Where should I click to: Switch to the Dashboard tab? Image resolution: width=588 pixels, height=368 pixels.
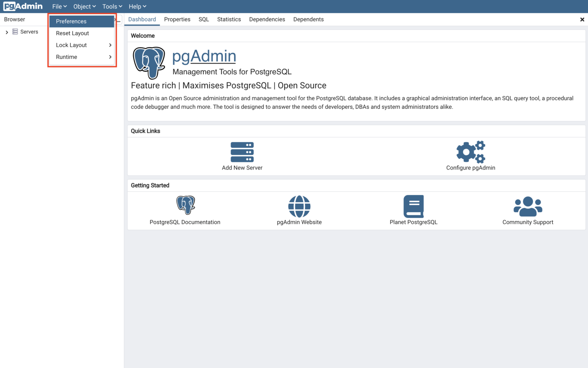(142, 20)
